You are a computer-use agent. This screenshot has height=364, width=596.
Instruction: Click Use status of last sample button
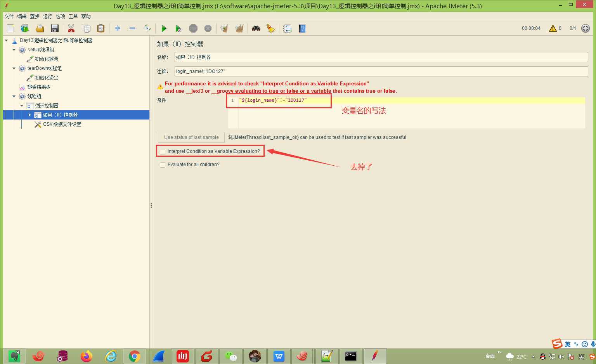(191, 137)
